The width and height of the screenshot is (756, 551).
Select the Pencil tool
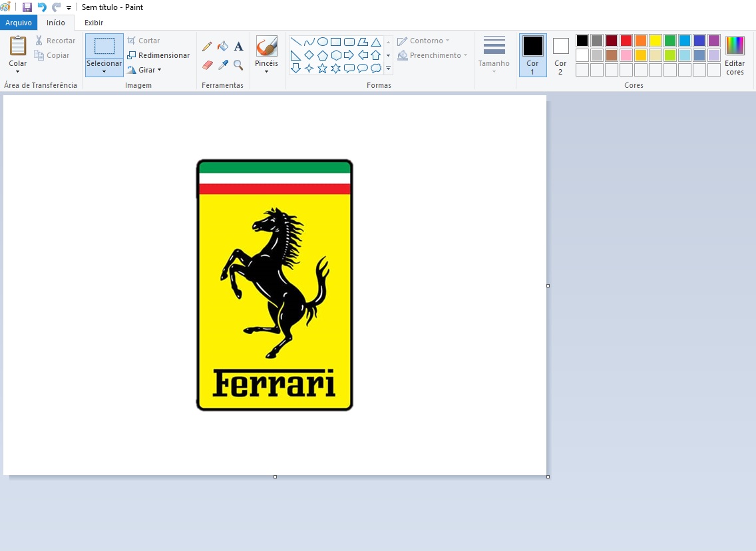pyautogui.click(x=208, y=47)
